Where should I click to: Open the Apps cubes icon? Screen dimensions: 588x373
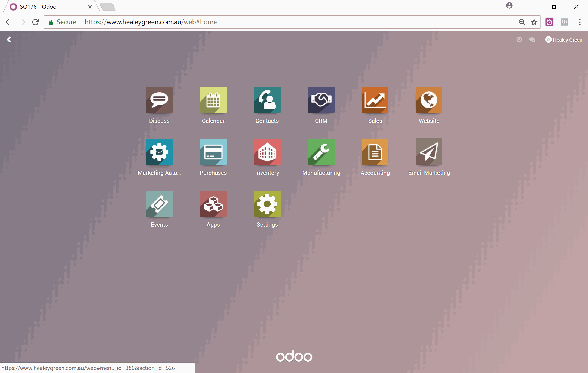(213, 204)
